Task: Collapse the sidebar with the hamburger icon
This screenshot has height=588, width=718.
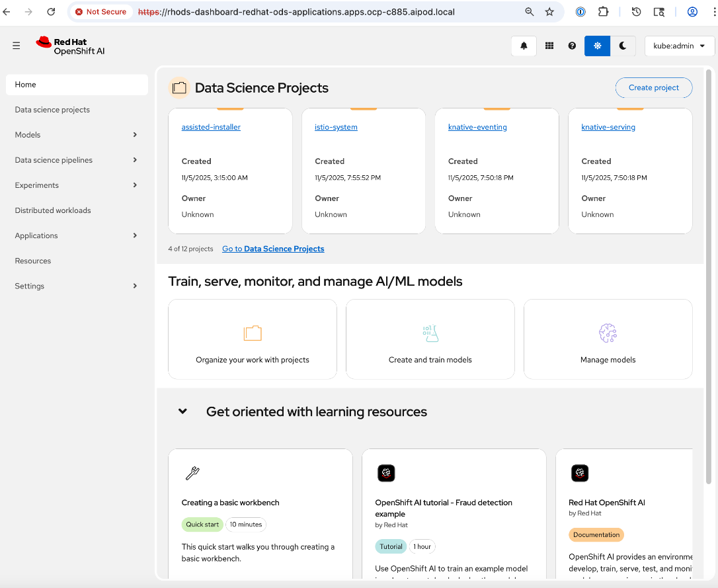Action: click(16, 46)
